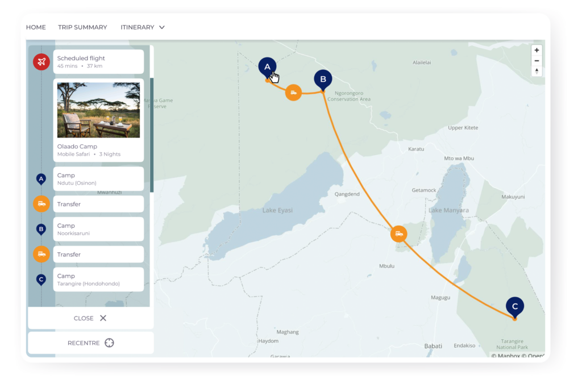Go to the HOME menu item
Viewport: 582px width, 392px height.
(x=36, y=27)
